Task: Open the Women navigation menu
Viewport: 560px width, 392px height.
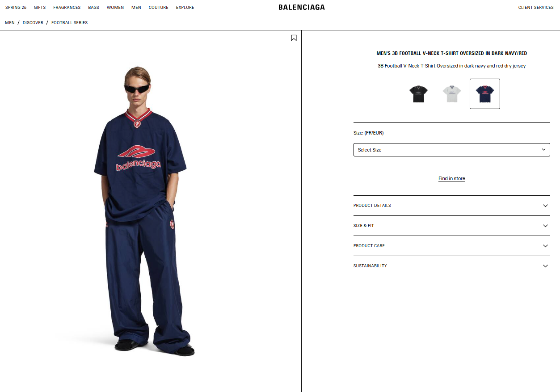Action: tap(115, 8)
